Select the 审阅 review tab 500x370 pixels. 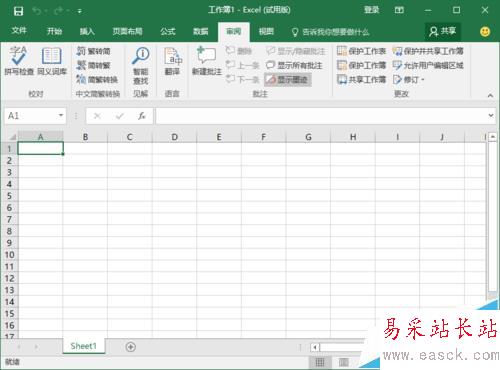tap(234, 31)
